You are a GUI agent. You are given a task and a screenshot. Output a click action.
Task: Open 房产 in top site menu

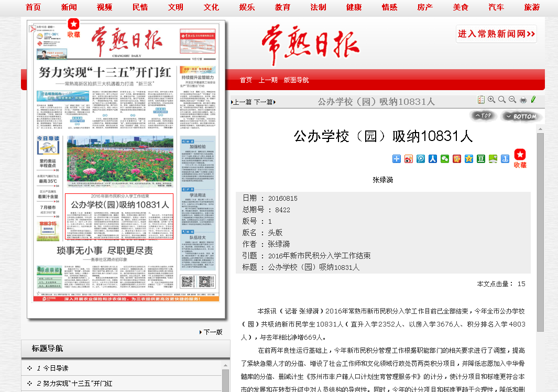coord(425,7)
